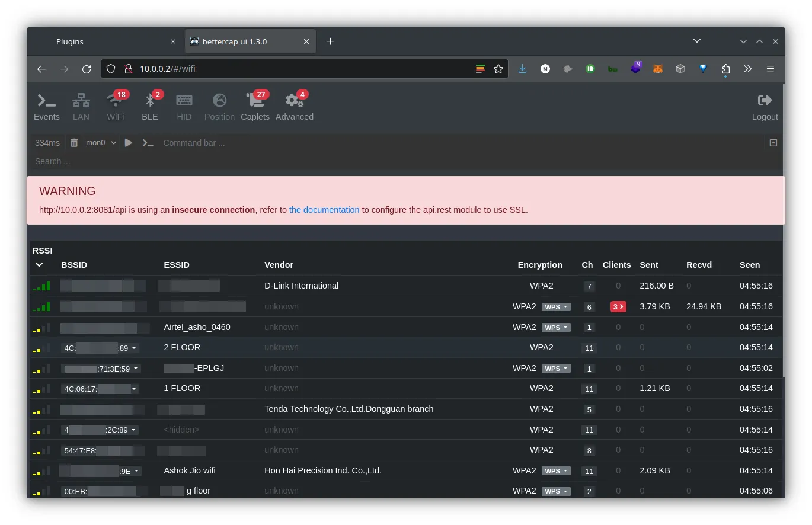This screenshot has width=812, height=525.
Task: Show more toolbar tools overflow
Action: (x=748, y=69)
